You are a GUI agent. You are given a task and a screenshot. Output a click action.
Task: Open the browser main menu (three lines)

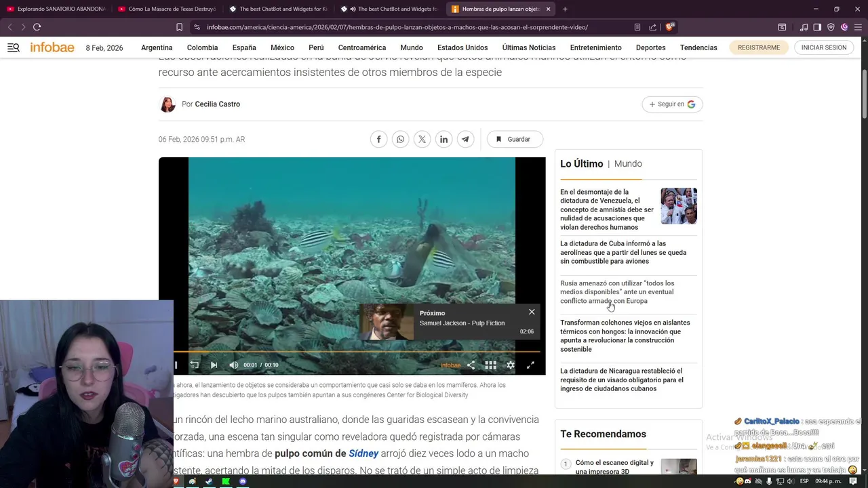(858, 27)
